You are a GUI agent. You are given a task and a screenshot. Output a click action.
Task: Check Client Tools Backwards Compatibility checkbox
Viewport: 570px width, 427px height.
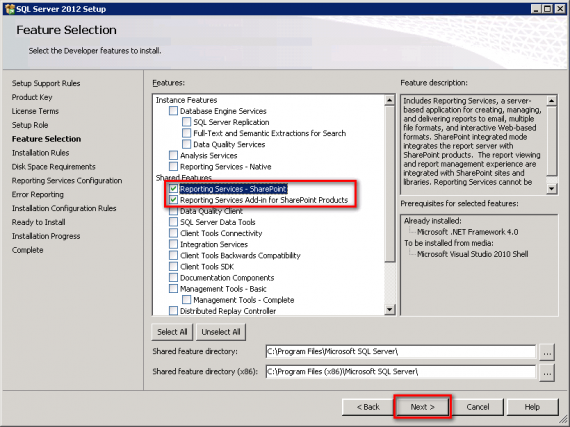173,255
